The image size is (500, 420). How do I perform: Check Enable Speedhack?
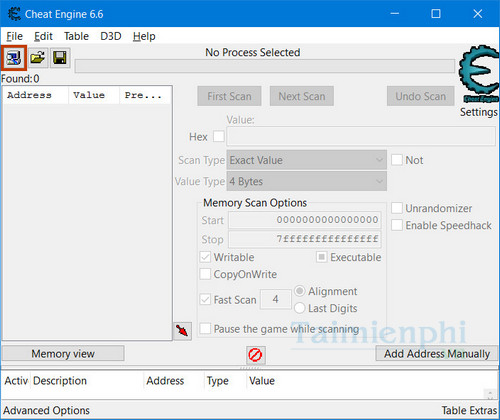[x=397, y=225]
